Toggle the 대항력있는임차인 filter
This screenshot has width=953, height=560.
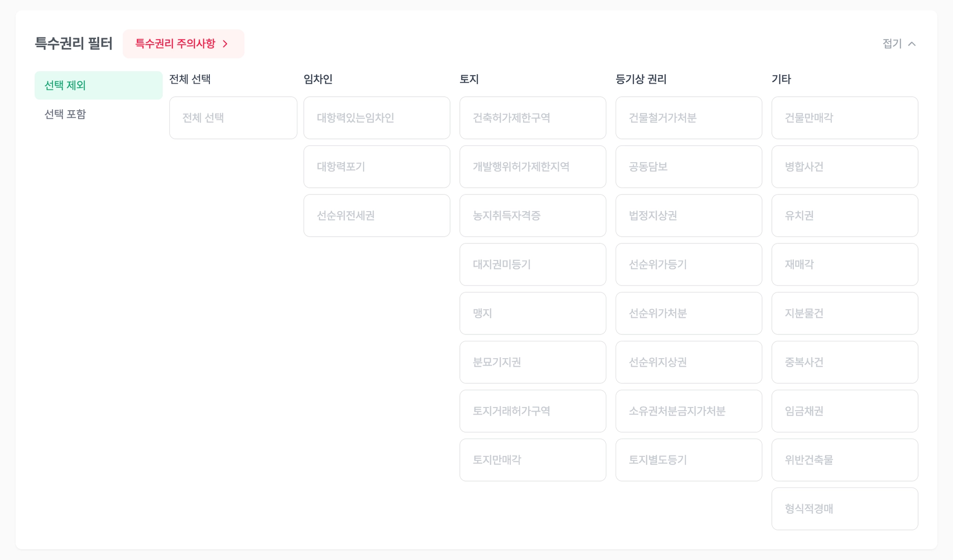pyautogui.click(x=376, y=118)
